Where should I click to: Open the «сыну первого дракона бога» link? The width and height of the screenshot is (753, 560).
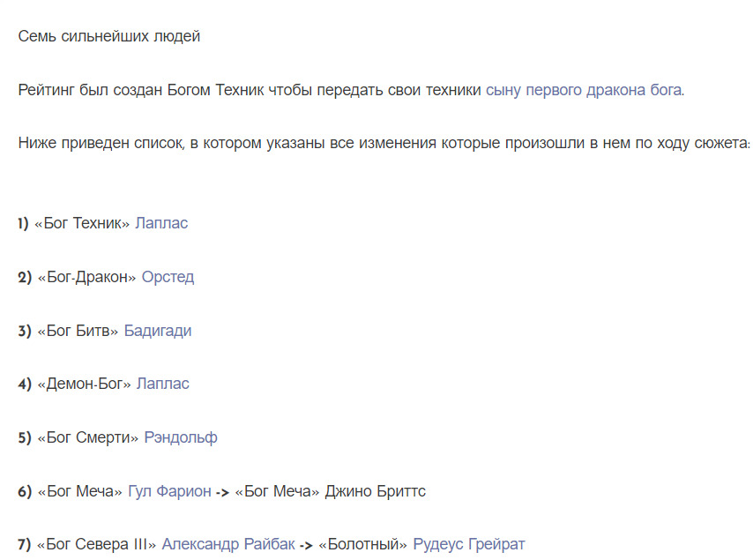tap(583, 90)
